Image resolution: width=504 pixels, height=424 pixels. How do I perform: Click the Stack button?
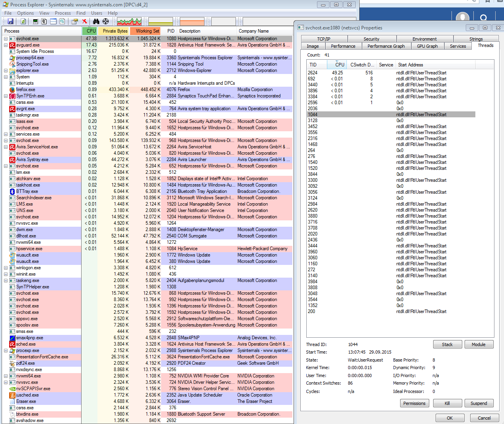click(x=448, y=344)
